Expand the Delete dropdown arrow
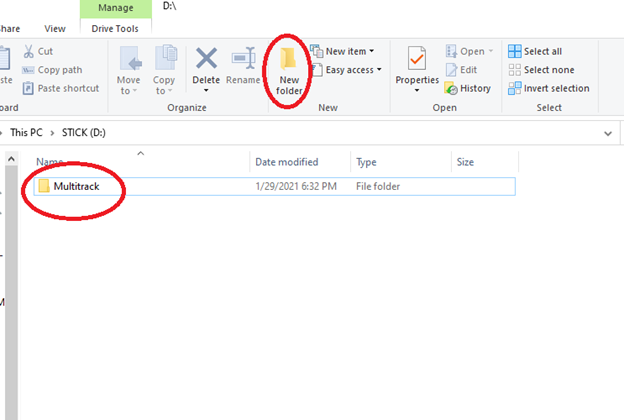The image size is (624, 420). (x=206, y=90)
